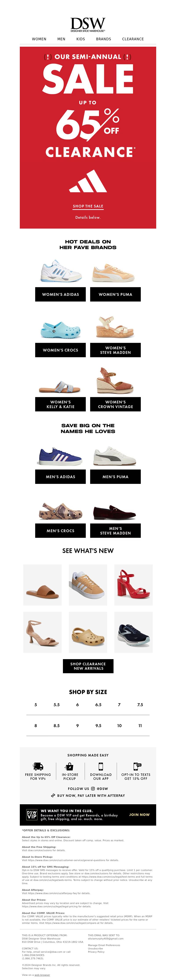
Task: Click the download app phone icon
Action: click(x=101, y=766)
